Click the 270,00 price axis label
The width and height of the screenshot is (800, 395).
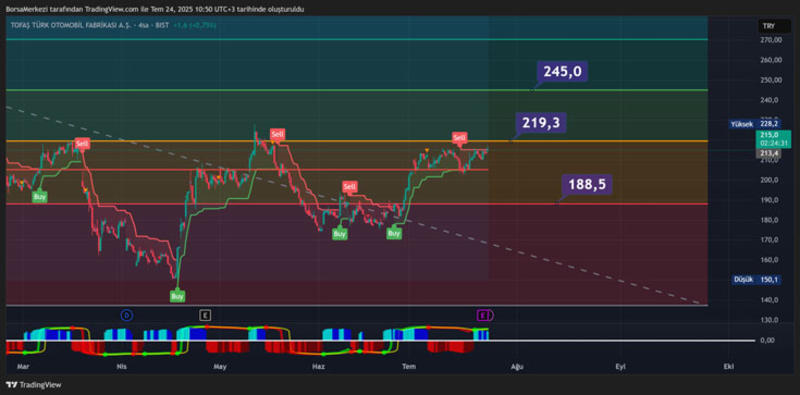pyautogui.click(x=771, y=40)
